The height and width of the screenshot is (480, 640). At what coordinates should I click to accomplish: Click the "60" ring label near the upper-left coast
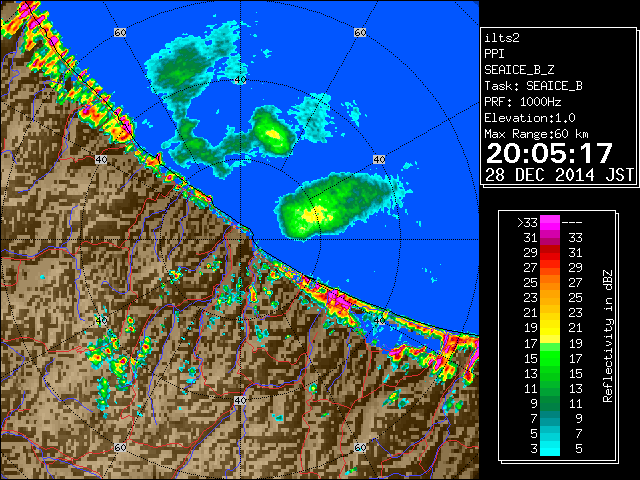coord(120,32)
